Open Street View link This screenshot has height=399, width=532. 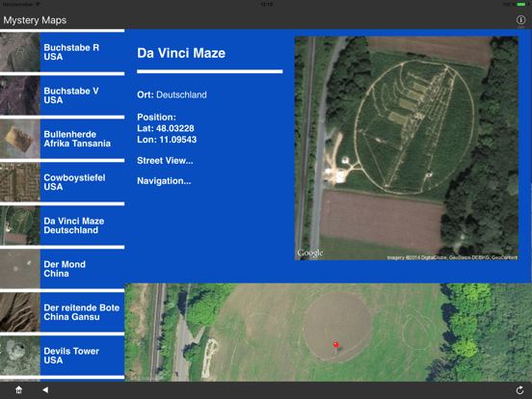tap(165, 161)
